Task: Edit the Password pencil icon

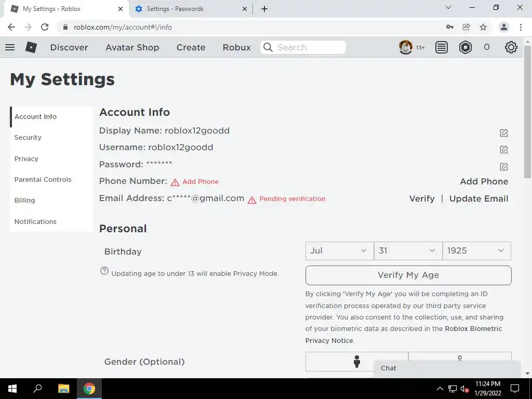Action: 504,166
